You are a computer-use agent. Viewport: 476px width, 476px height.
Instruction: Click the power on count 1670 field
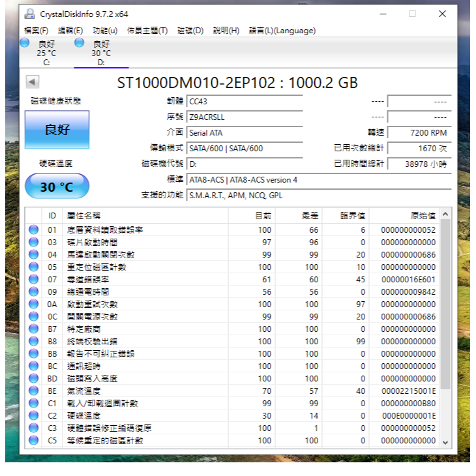pyautogui.click(x=419, y=149)
